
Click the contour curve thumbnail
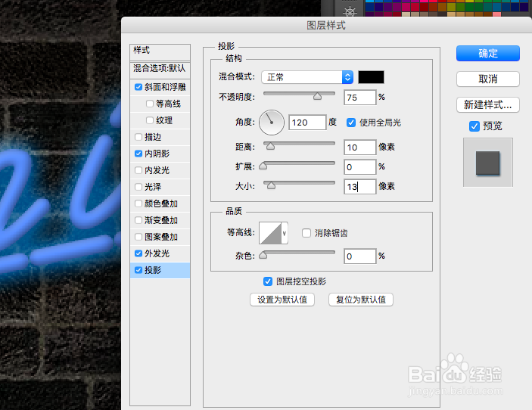270,233
